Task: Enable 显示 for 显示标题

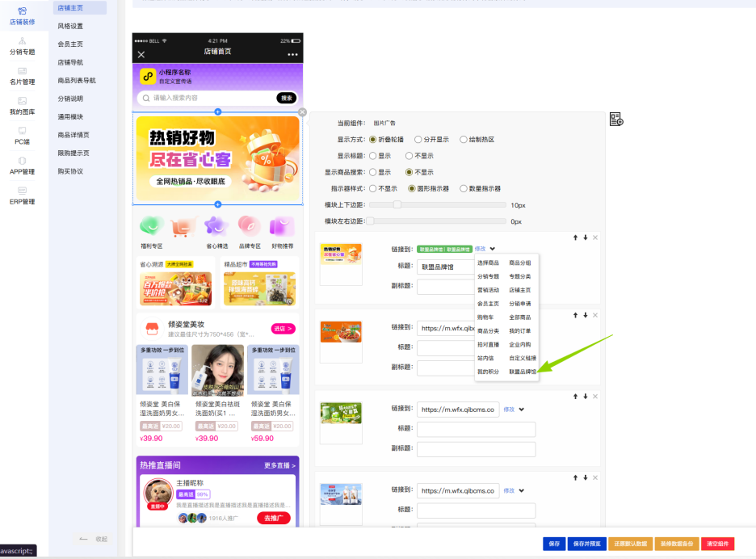Action: click(380, 156)
